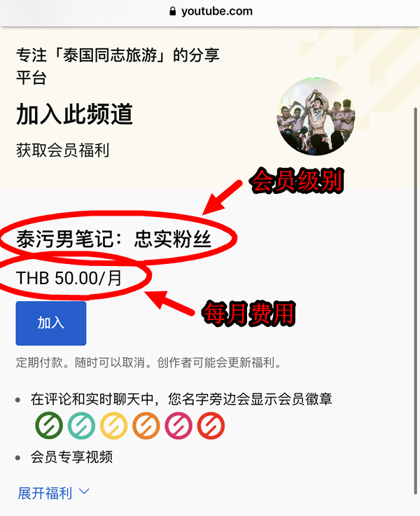
Task: Click the youtube.com address bar
Action: pyautogui.click(x=210, y=11)
